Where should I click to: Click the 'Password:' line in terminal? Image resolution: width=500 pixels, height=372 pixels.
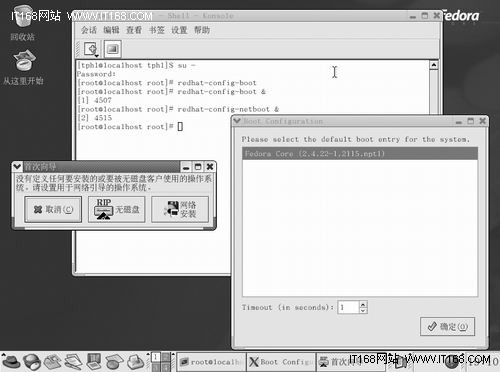(96, 74)
